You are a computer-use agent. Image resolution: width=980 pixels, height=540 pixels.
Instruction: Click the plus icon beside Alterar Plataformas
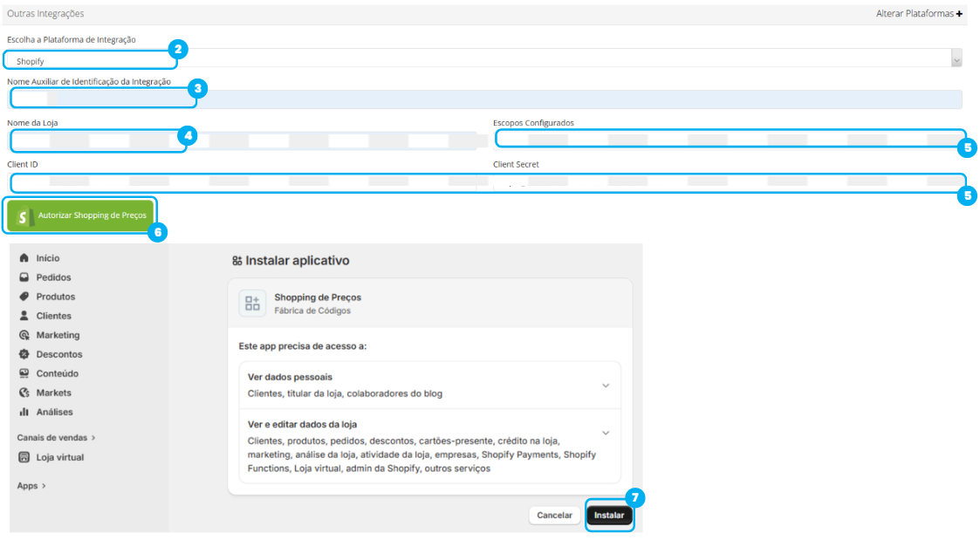(959, 14)
